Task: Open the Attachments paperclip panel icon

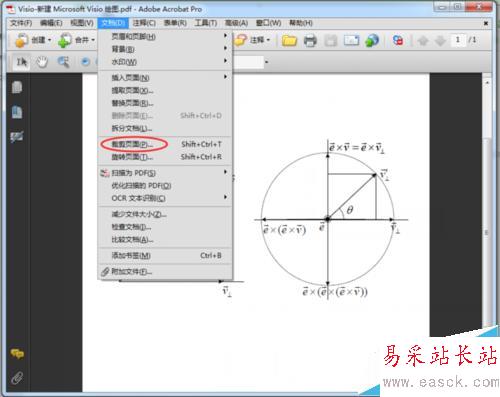Action: pos(17,378)
